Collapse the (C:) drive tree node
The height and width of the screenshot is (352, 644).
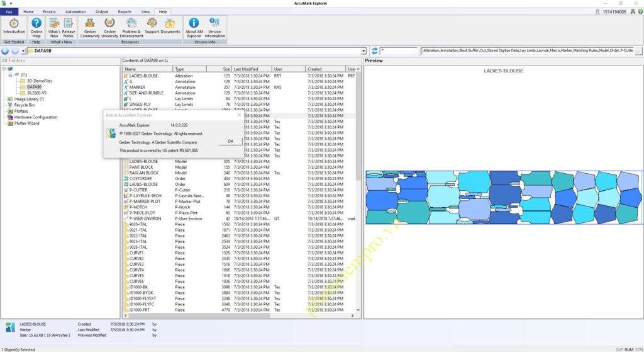(10, 75)
